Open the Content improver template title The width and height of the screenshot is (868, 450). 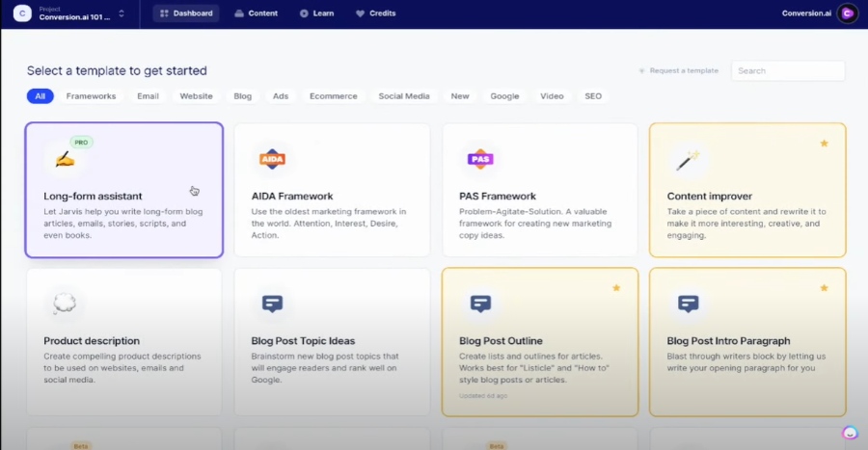click(x=710, y=197)
